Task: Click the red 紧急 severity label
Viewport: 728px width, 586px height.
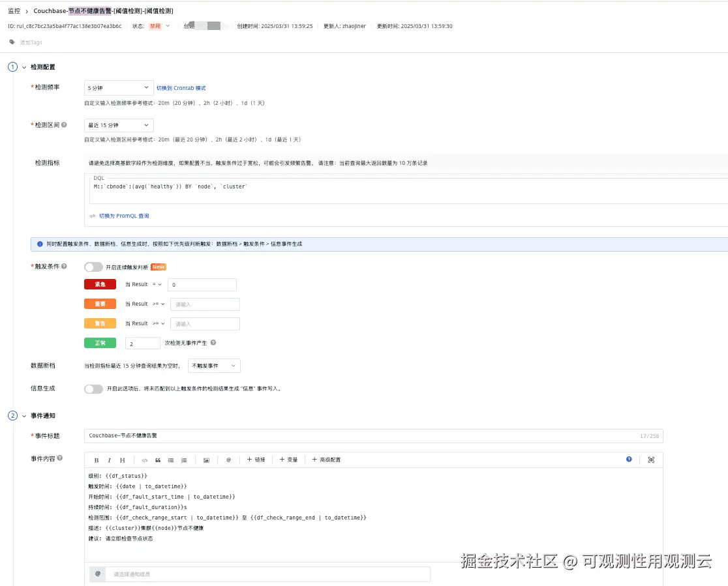Action: pyautogui.click(x=100, y=284)
